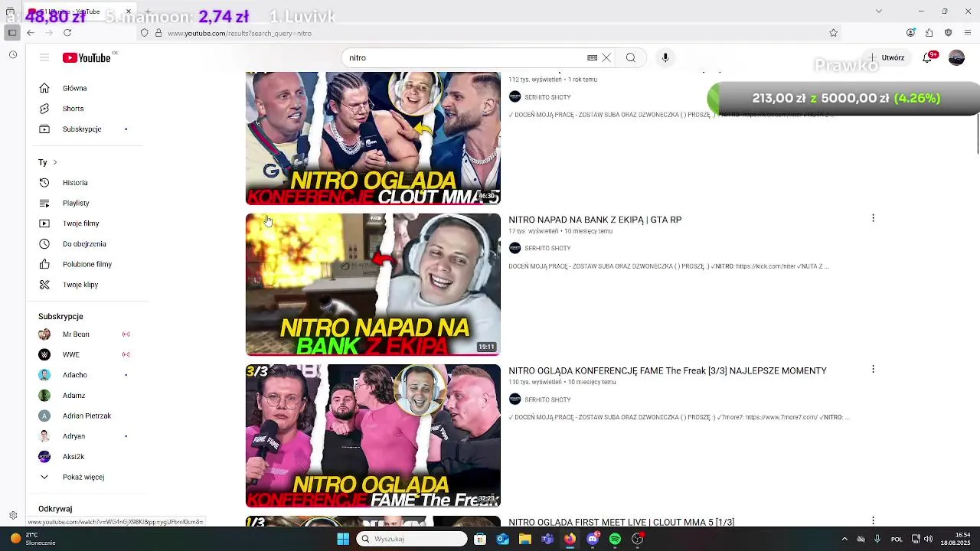This screenshot has height=551, width=980.
Task: Open the on-screen keyboard in search box
Action: tap(592, 57)
